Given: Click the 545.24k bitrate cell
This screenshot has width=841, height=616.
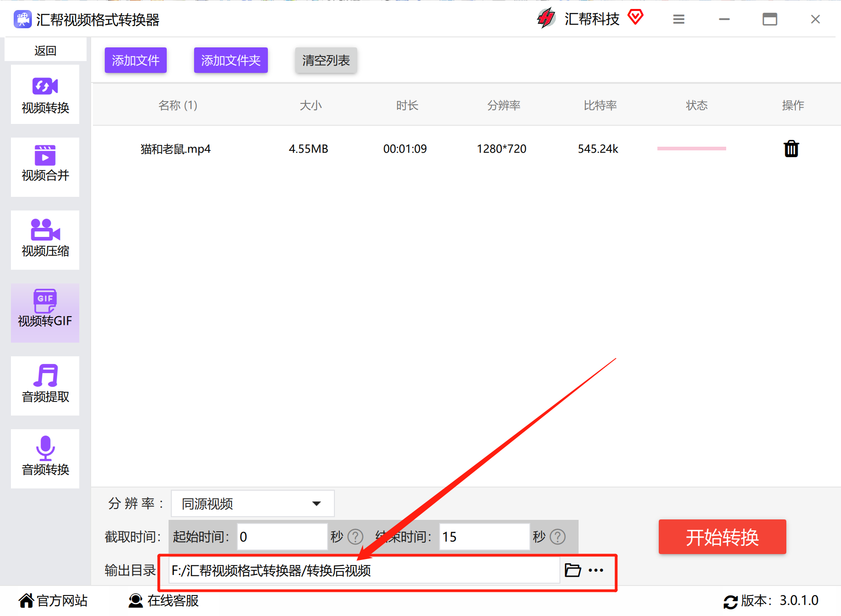Looking at the screenshot, I should coord(598,149).
